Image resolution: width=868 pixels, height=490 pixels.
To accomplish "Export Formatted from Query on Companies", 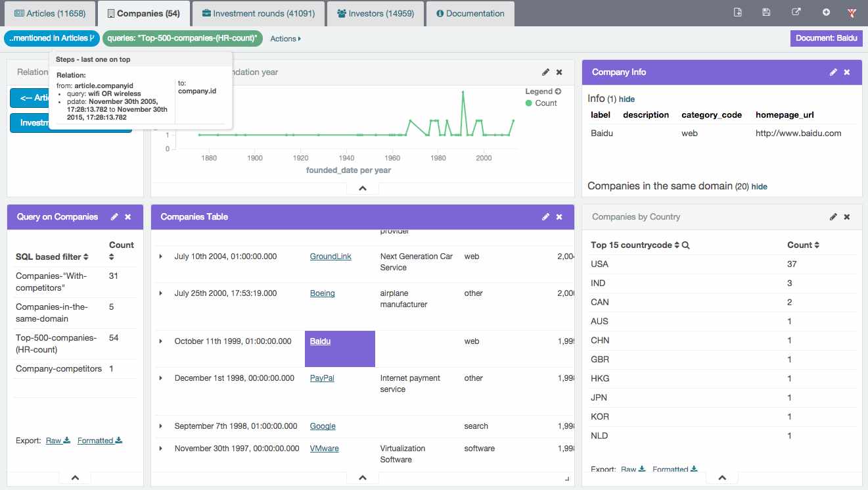I will 100,441.
